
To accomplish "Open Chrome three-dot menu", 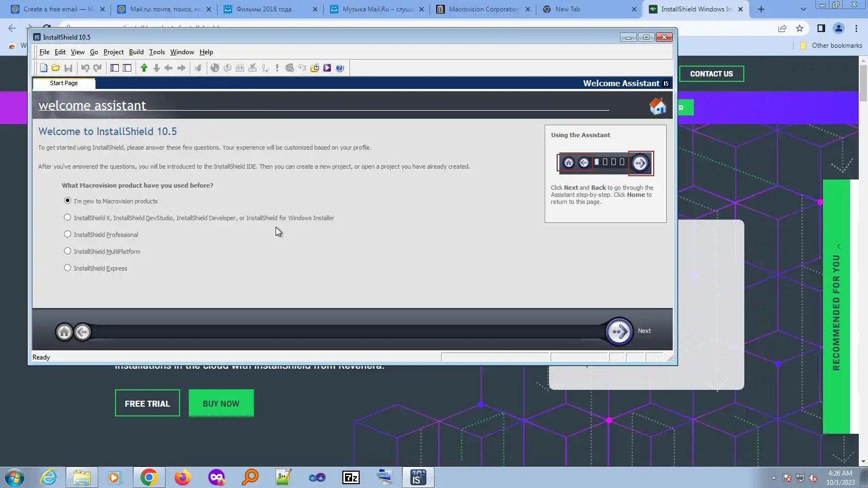I will 856,28.
